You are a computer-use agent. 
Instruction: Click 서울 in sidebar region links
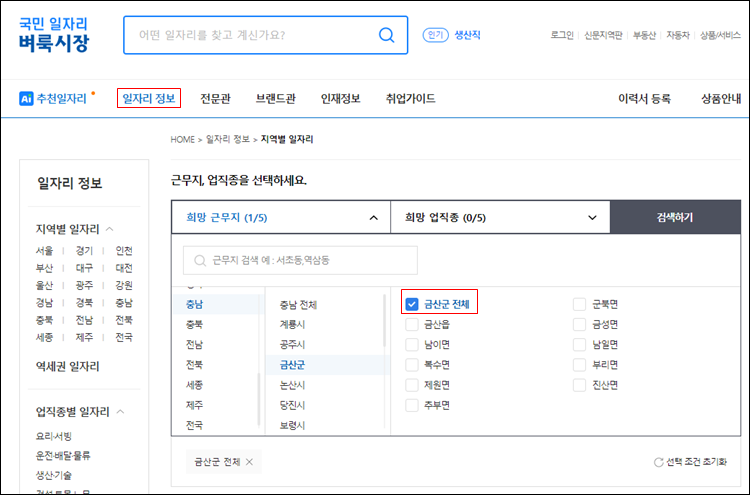click(x=44, y=251)
